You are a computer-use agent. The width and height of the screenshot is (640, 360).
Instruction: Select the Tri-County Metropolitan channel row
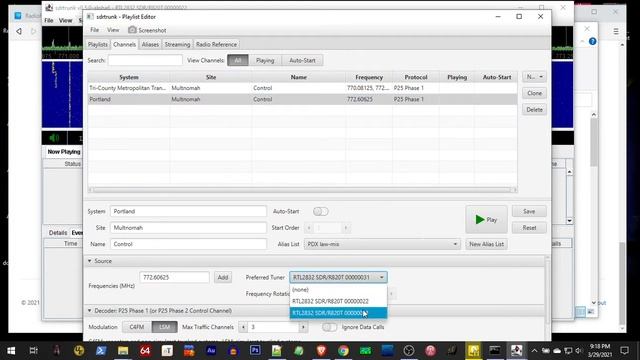pos(302,88)
